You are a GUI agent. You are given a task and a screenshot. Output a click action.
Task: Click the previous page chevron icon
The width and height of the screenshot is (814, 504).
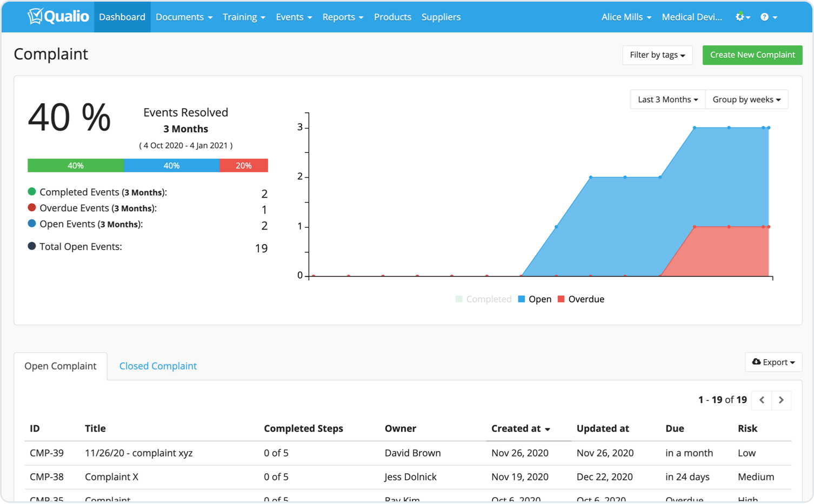tap(761, 400)
